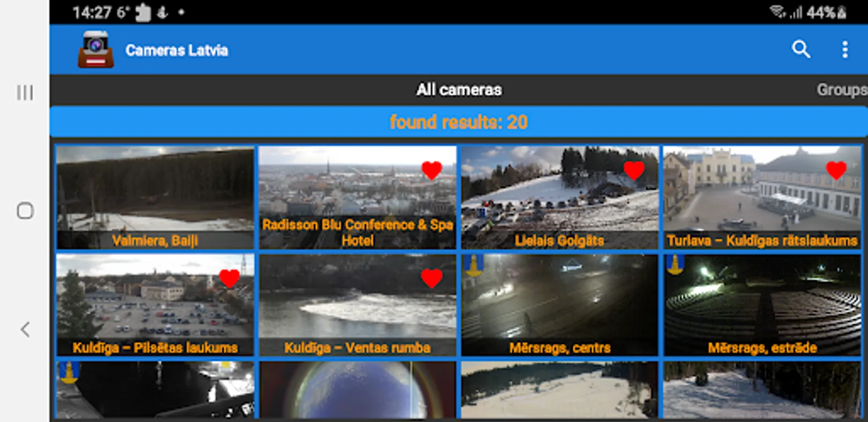Toggle favorite heart on Turlava – Kuldīgas rātslaukums
The height and width of the screenshot is (422, 868).
click(836, 170)
